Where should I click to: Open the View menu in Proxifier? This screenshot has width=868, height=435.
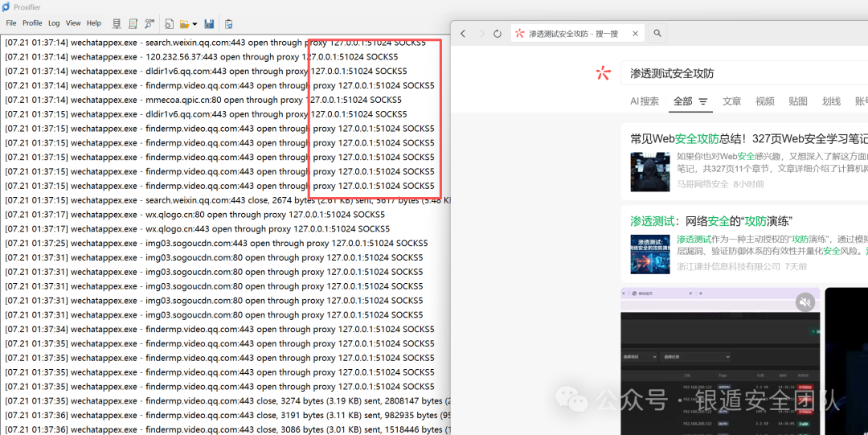tap(73, 23)
